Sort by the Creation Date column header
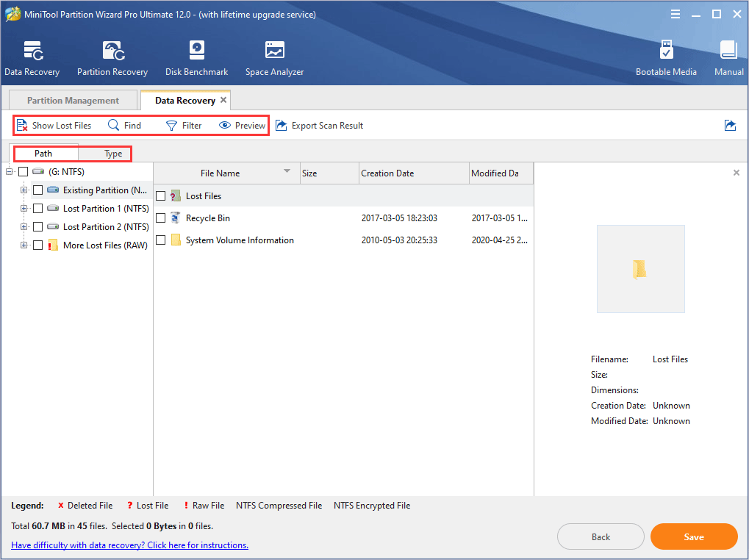 [x=414, y=173]
